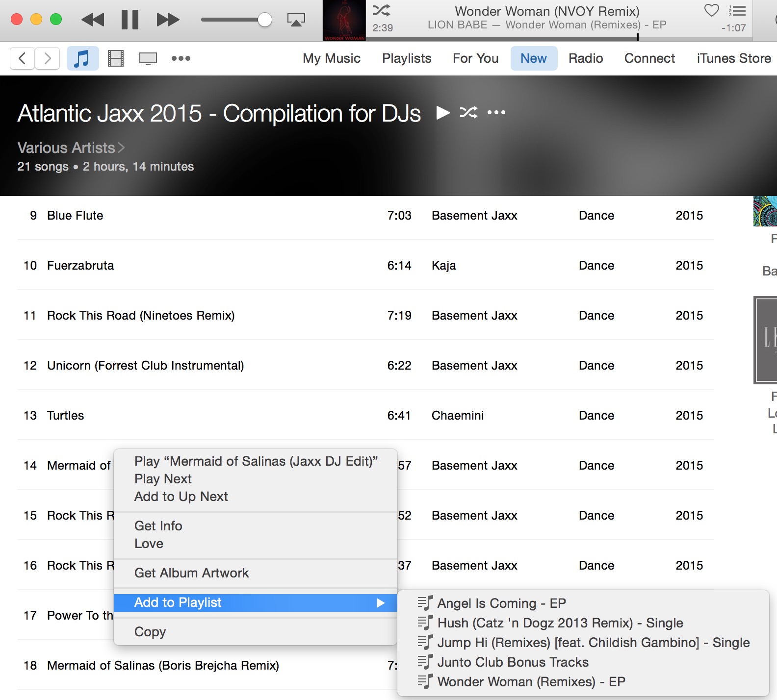Select the New tab
777x700 pixels.
534,58
